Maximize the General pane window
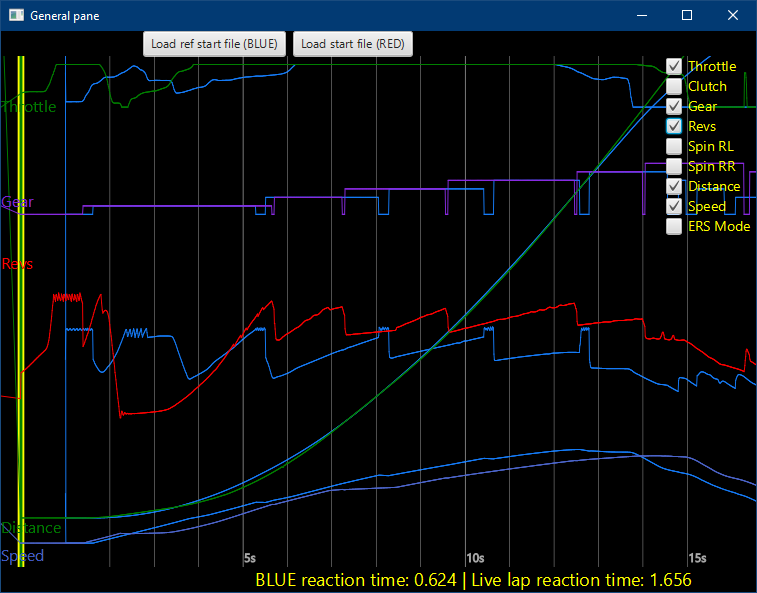This screenshot has width=757, height=593. point(687,15)
